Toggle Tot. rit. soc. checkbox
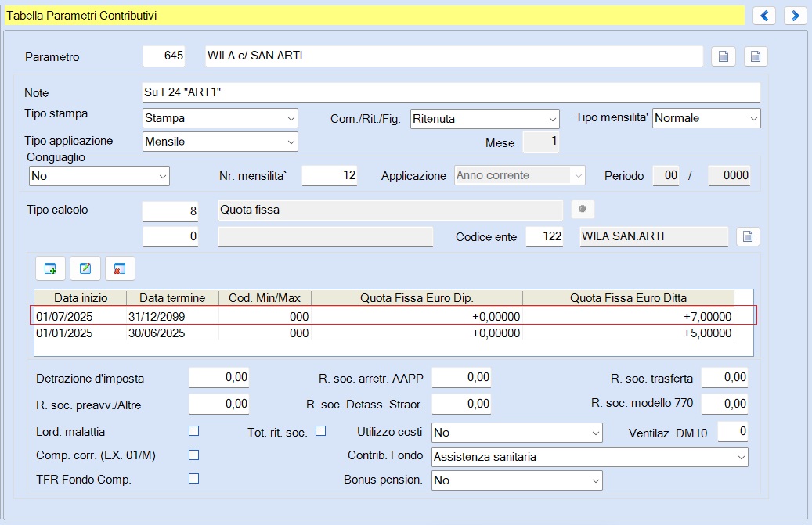812x525 pixels. (320, 431)
